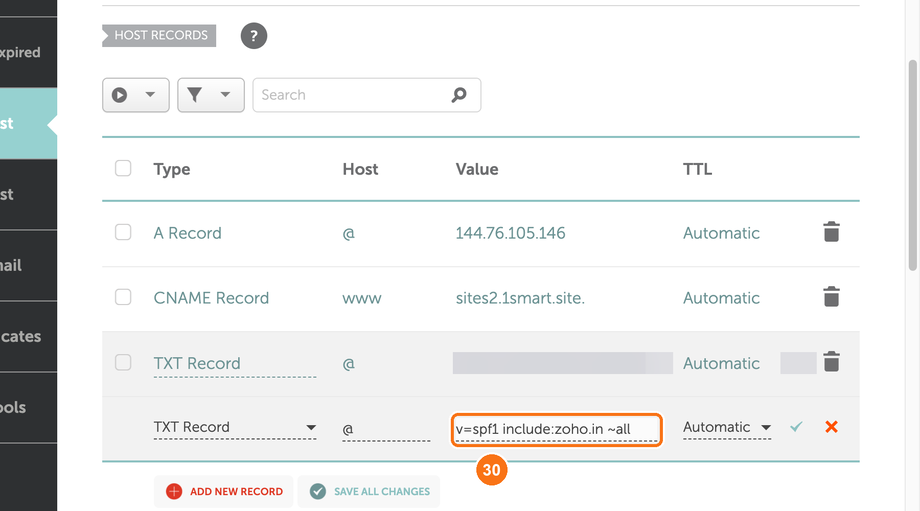Click the CNAME Record type label
Screen dimensions: 920x511
tap(211, 298)
